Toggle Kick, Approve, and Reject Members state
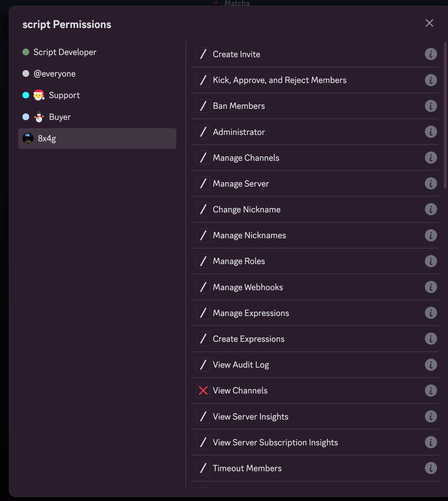Screen dimensions: 448x501 pos(203,80)
